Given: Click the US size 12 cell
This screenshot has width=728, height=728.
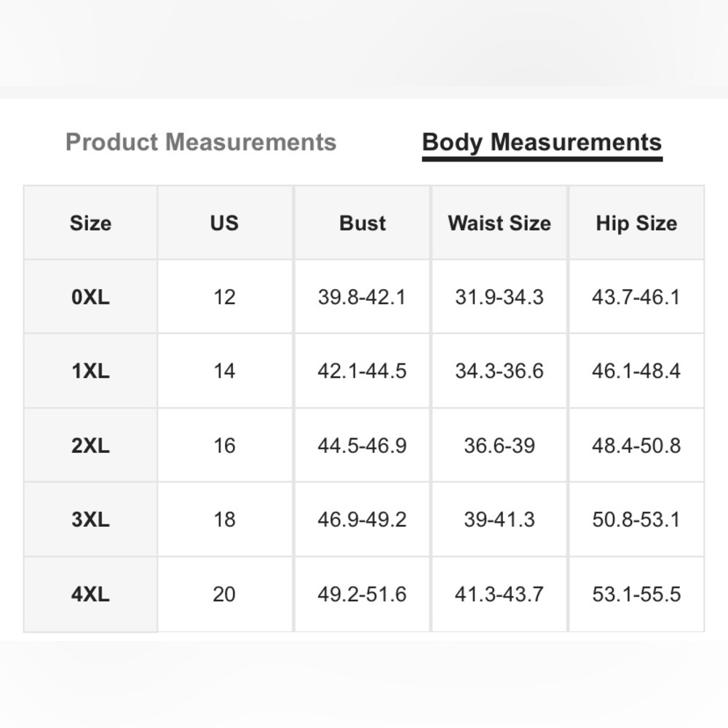Looking at the screenshot, I should tap(224, 297).
